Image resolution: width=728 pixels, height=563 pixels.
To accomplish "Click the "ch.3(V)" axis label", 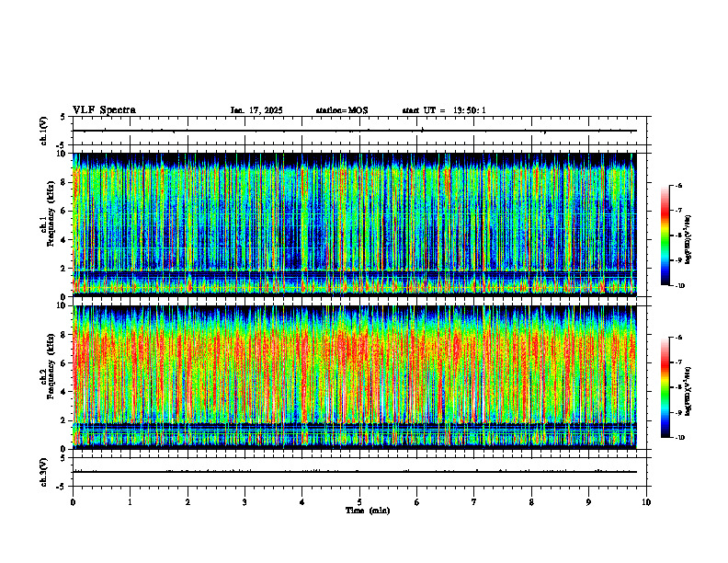I will coord(44,472).
